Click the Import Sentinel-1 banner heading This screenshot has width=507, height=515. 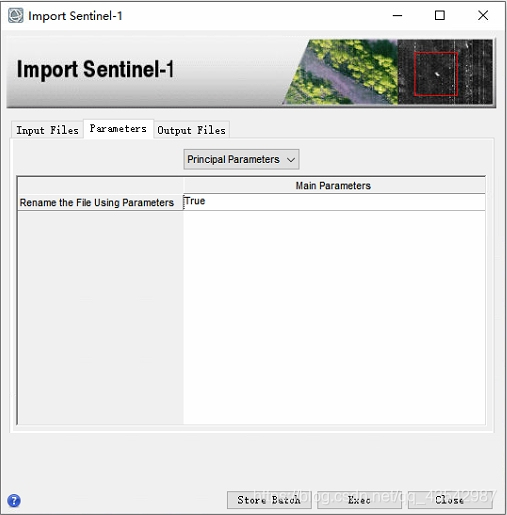coord(95,69)
